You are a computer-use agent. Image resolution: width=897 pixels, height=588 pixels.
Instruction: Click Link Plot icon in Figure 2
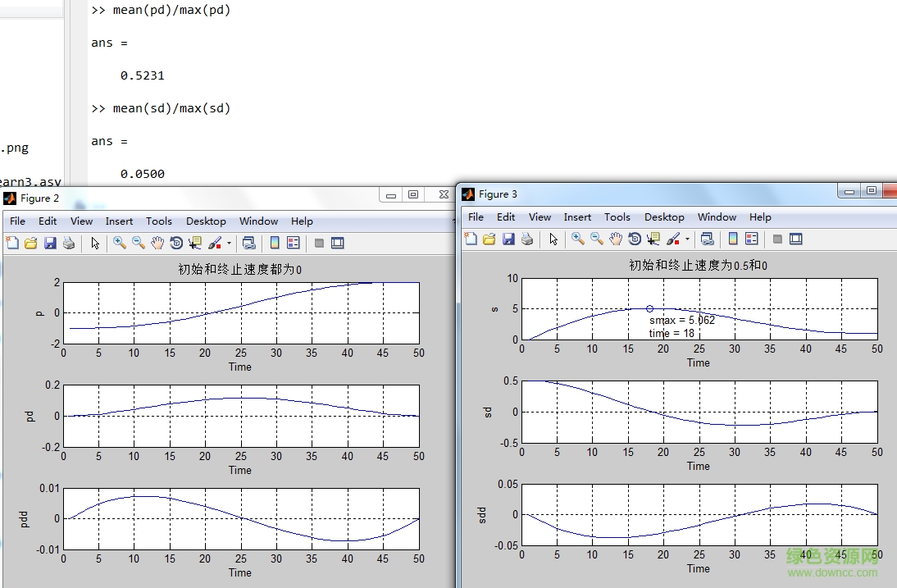click(249, 243)
